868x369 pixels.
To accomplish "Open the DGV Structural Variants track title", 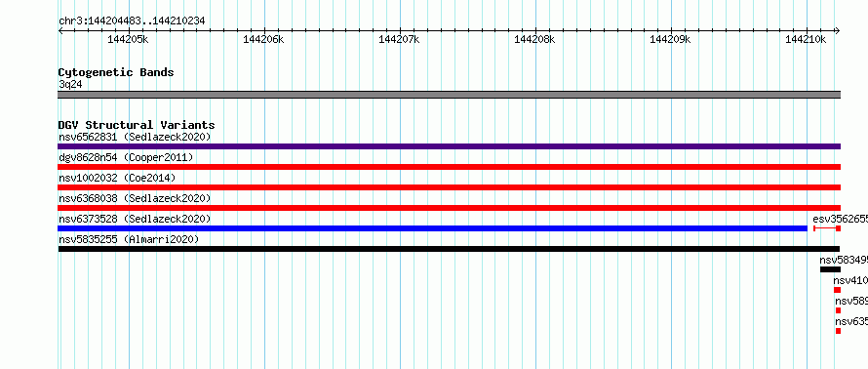I will point(137,125).
